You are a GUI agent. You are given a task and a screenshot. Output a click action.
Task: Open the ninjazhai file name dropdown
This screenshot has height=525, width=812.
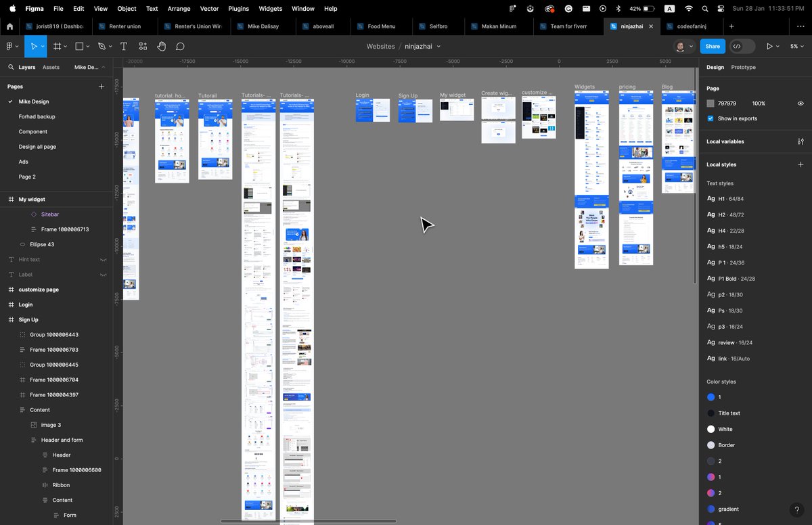coord(438,46)
